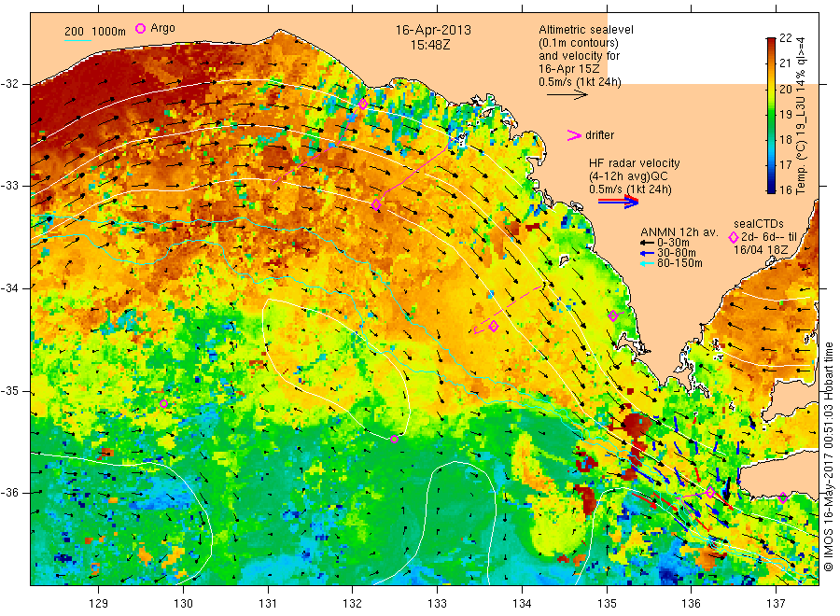Select the Argo float circle near 132.5E, 35.5S
840x616 pixels.
(x=394, y=440)
